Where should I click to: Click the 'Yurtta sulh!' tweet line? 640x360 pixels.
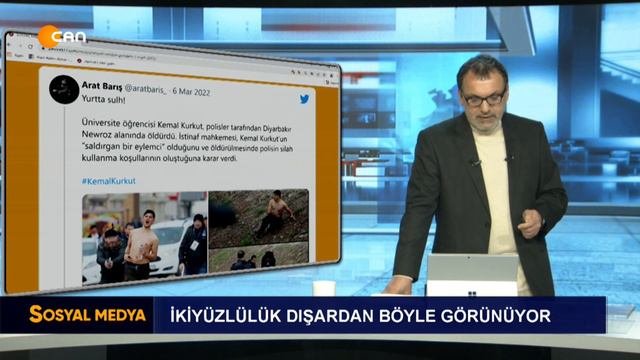tap(104, 99)
